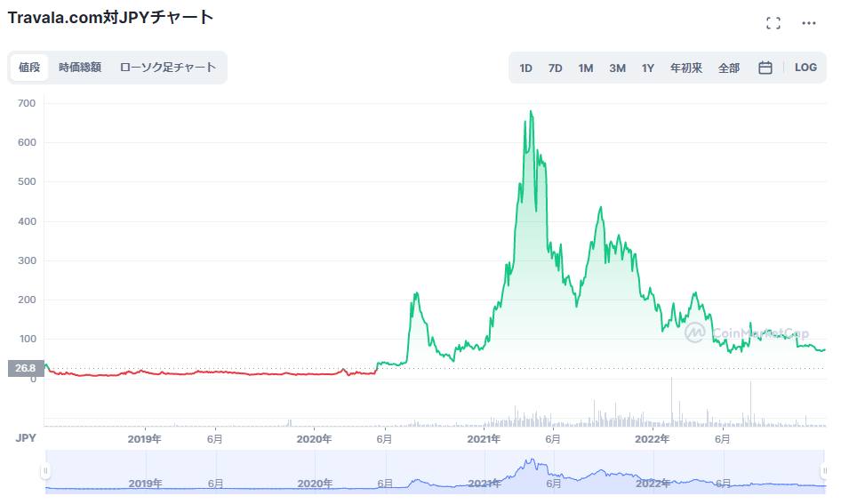Image resolution: width=841 pixels, height=504 pixels.
Task: Grab the right handle of range navigator
Action: (x=824, y=471)
